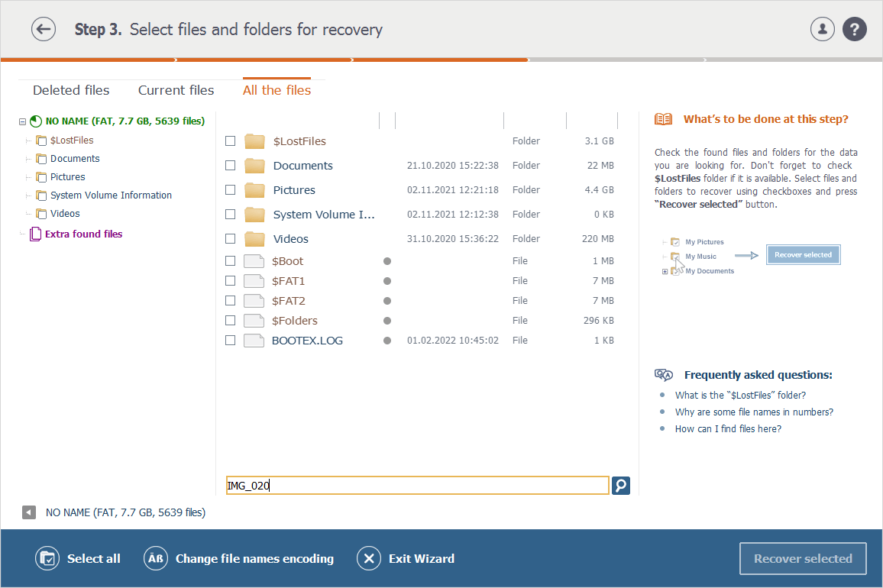Click the tree icon for Documents

(41, 159)
